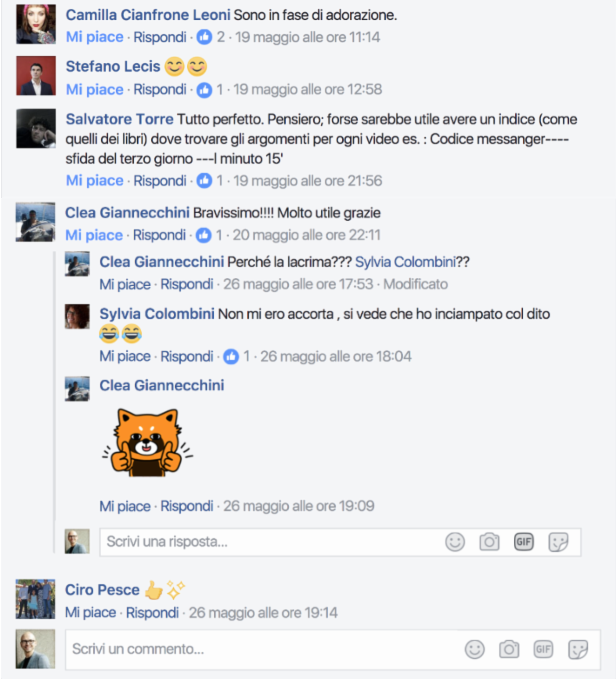Click Mi piace on Clea's sticker reply
Image resolution: width=616 pixels, height=679 pixels.
(125, 506)
